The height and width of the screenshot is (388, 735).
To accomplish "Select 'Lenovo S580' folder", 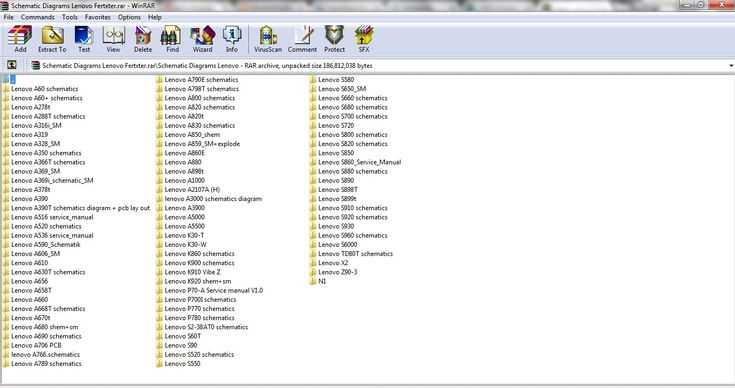I will click(x=332, y=80).
